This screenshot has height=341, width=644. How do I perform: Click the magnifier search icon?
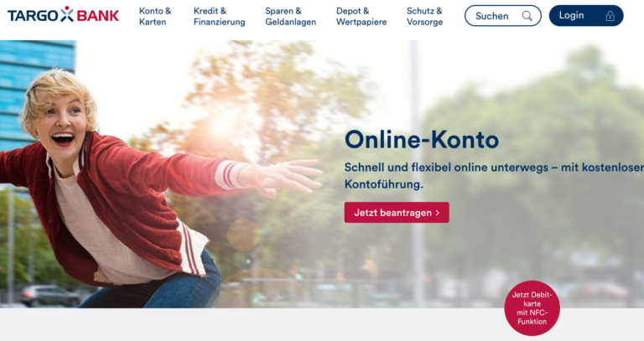pyautogui.click(x=527, y=16)
